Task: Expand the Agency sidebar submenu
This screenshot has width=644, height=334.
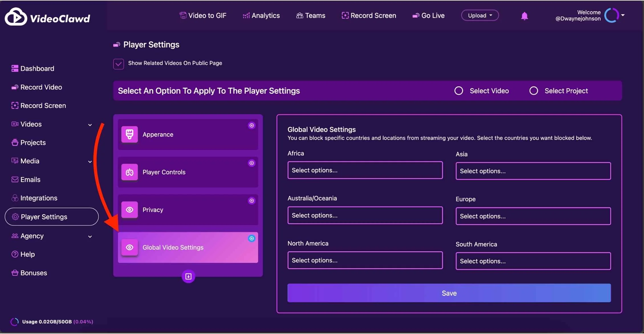Action: point(90,236)
